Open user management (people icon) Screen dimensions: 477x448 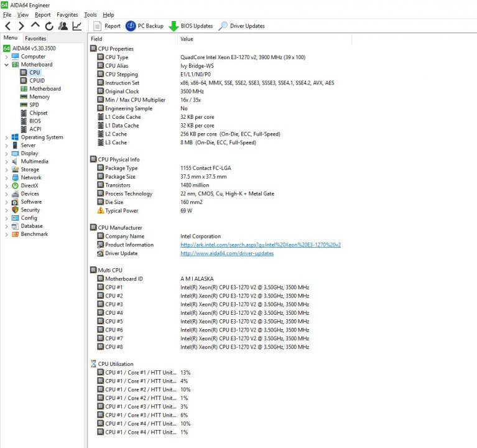coord(63,26)
